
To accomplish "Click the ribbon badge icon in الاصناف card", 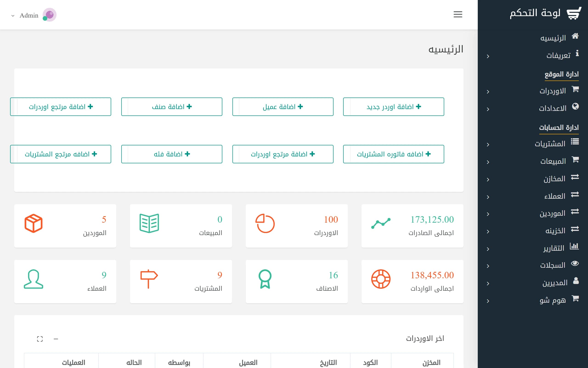I will click(265, 279).
